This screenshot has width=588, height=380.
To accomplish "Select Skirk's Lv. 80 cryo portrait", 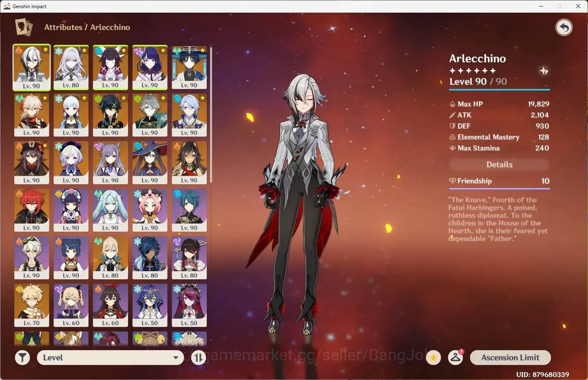I will coord(71,67).
